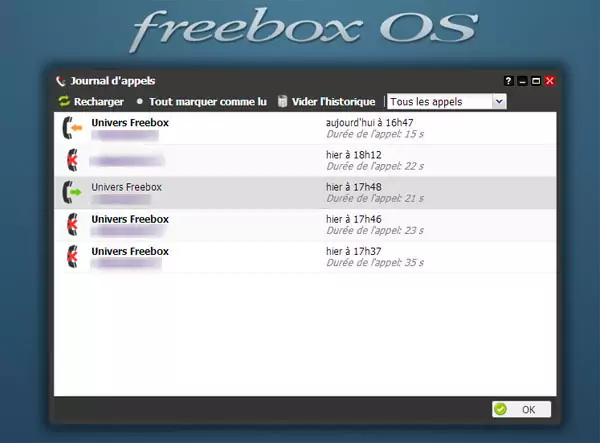
Task: Click the Journal d'appels title text
Action: tap(113, 81)
